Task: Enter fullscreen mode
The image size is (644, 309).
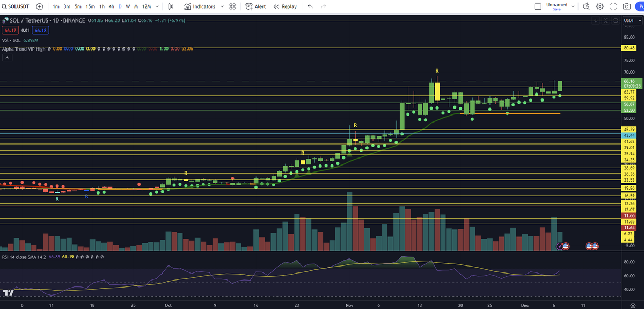Action: pos(613,6)
